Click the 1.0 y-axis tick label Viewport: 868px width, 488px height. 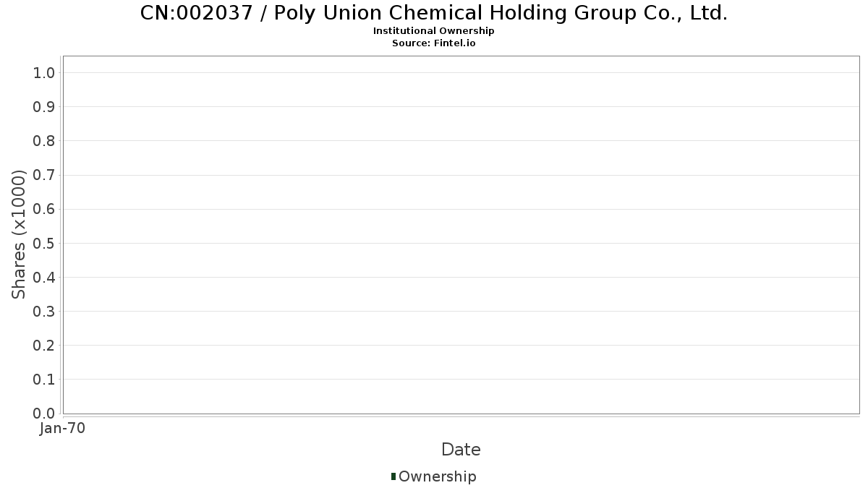pos(44,72)
